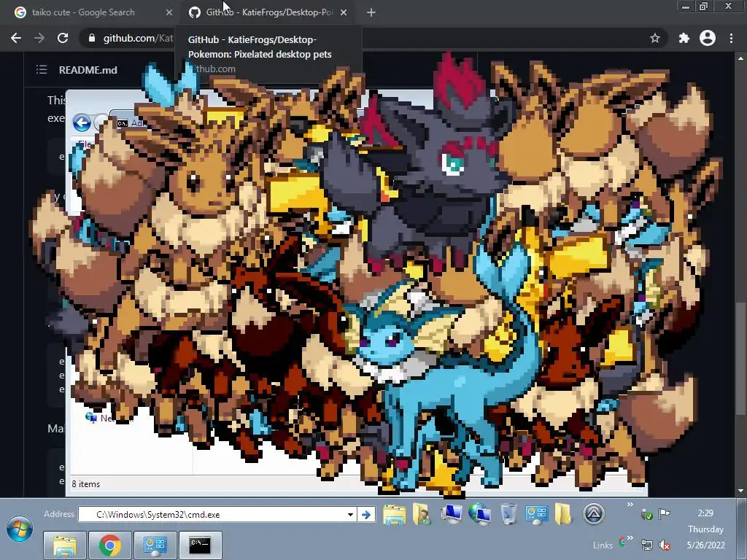Close the GitHub Desktop-Pokemon tab
Viewport: 747px width, 560px height.
point(344,12)
